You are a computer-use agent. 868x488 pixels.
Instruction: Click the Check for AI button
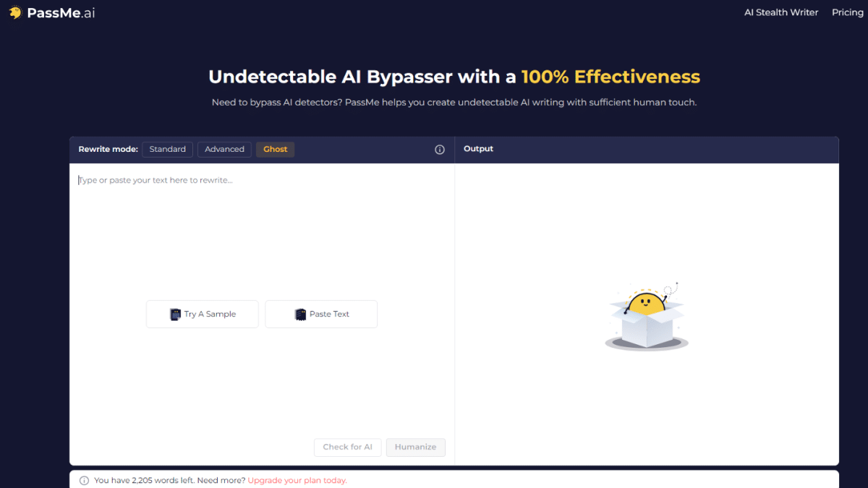[347, 447]
